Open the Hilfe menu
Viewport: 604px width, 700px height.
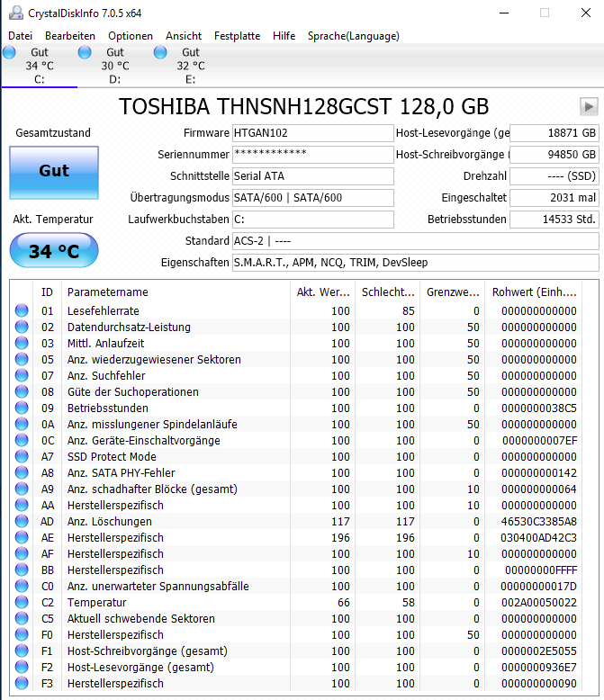[x=284, y=36]
